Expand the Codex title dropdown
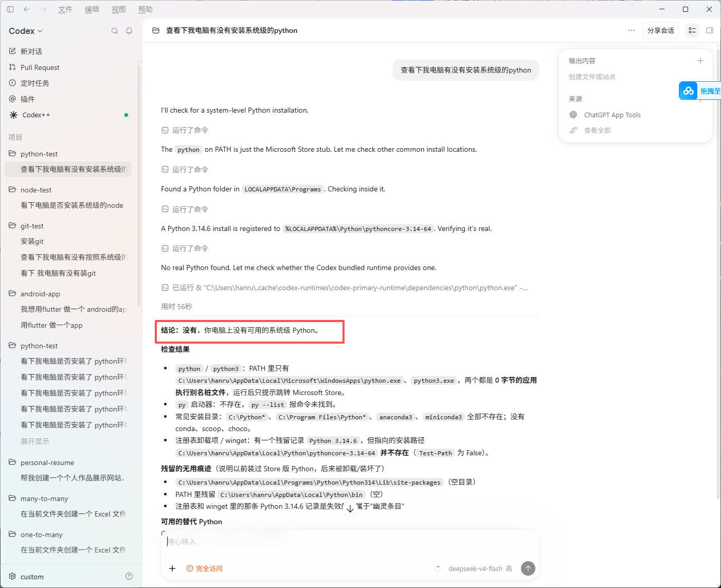The image size is (721, 588). (x=26, y=31)
